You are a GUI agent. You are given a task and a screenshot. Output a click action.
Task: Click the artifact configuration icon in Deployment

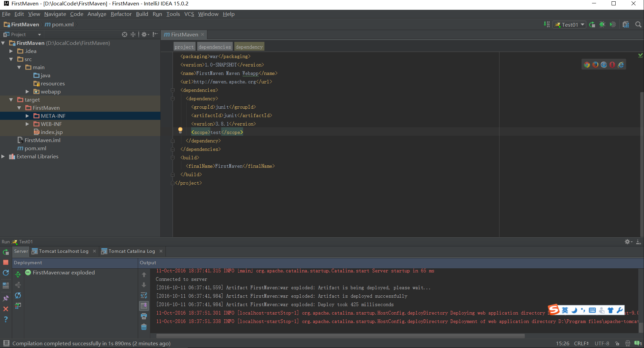click(x=18, y=306)
